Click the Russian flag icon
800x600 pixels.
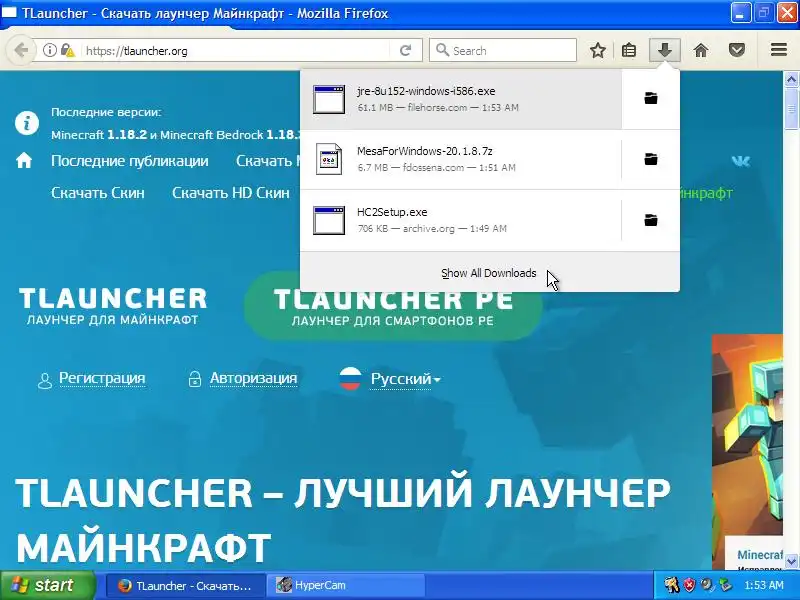click(350, 379)
